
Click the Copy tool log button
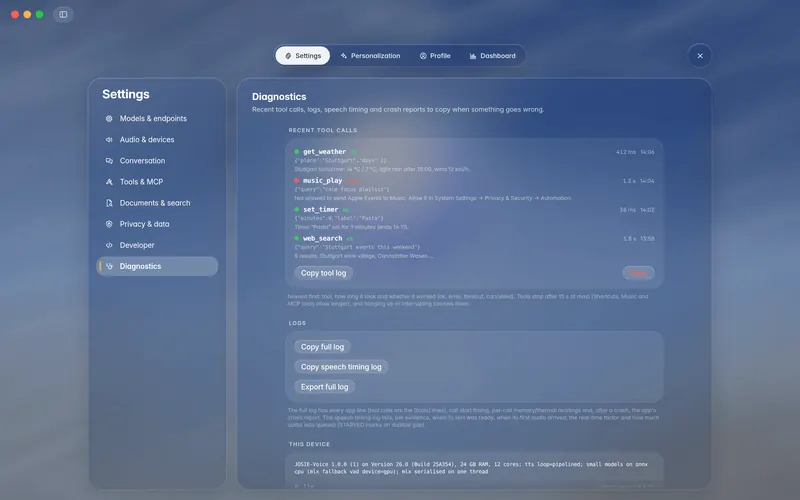point(323,273)
